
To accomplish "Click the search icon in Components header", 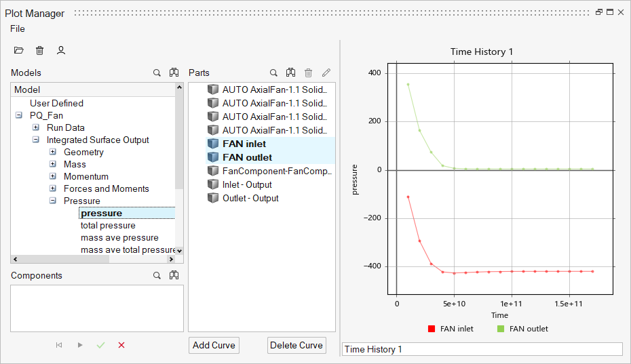I will (157, 275).
